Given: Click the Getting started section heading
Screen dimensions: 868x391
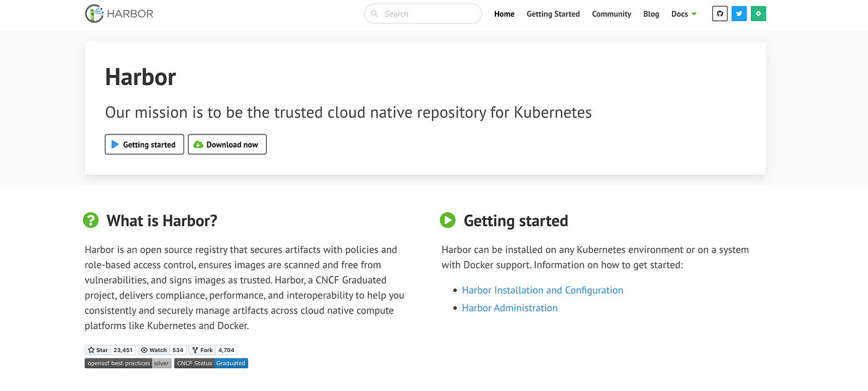Looking at the screenshot, I should 516,221.
